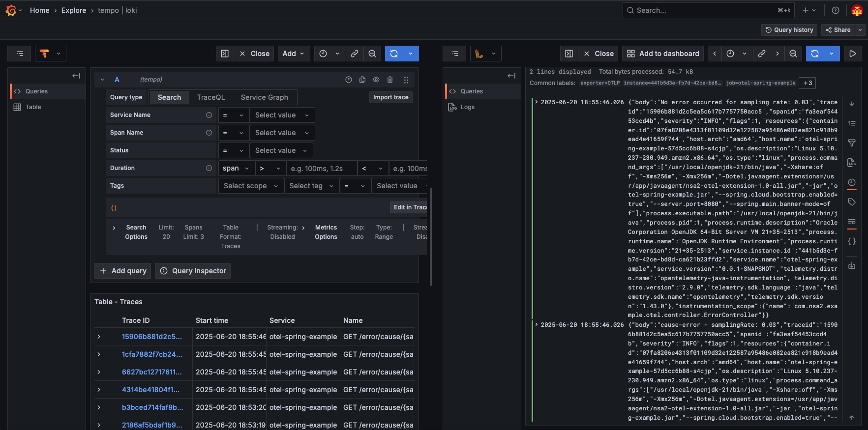The image size is (868, 430).
Task: Click Add to dashboard button
Action: coord(663,54)
